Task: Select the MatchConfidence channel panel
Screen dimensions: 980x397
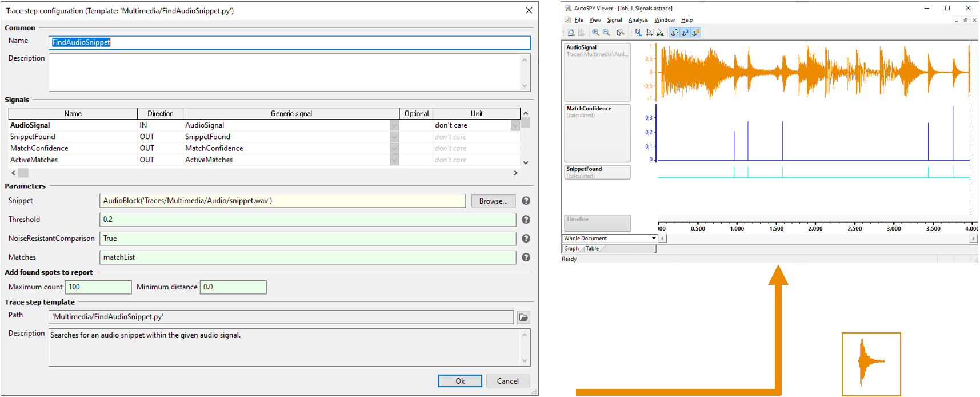Action: [x=597, y=133]
